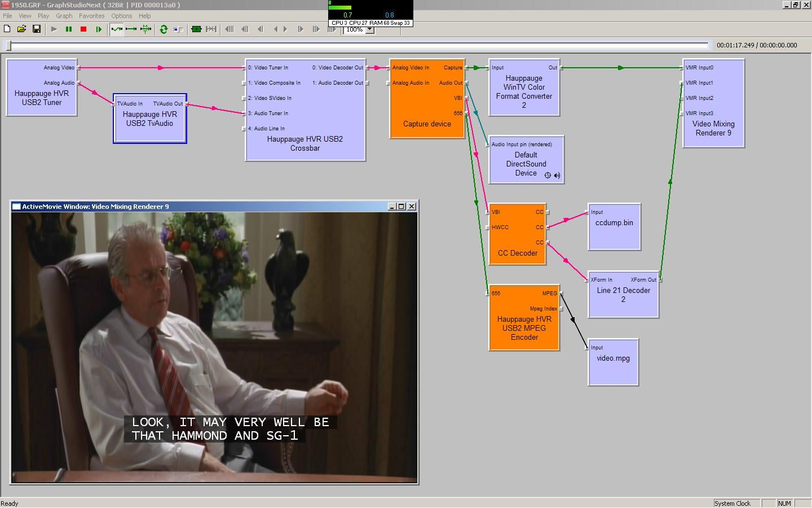Click the single-bar seek backward icon
The height and width of the screenshot is (508, 812).
(x=260, y=29)
